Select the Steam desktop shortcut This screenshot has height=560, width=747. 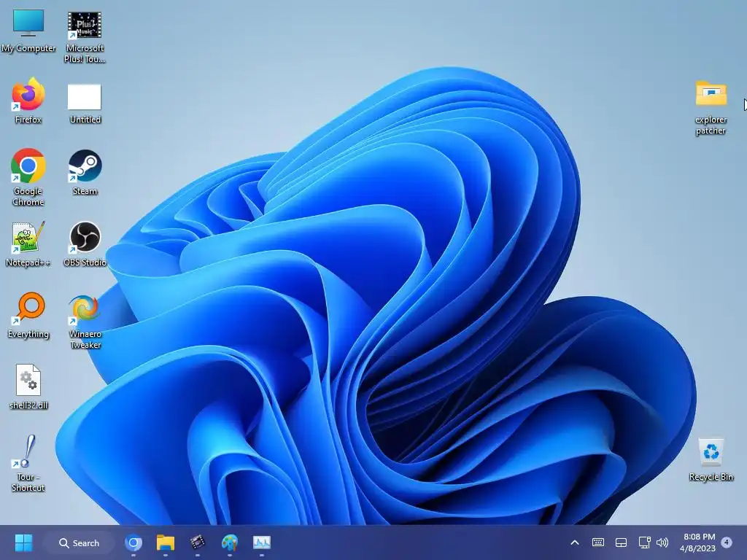click(85, 173)
